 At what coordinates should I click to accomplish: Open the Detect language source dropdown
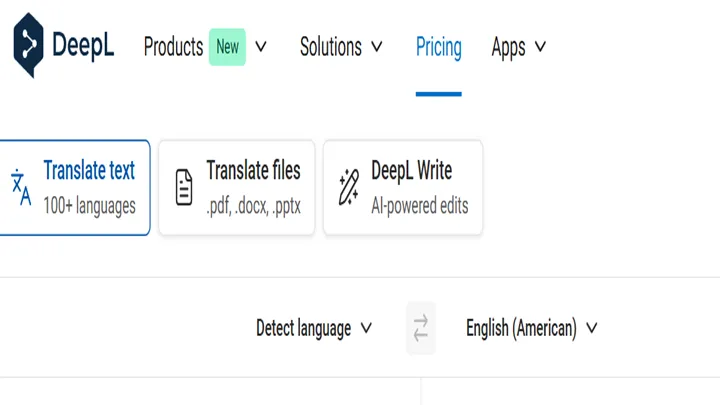[313, 328]
